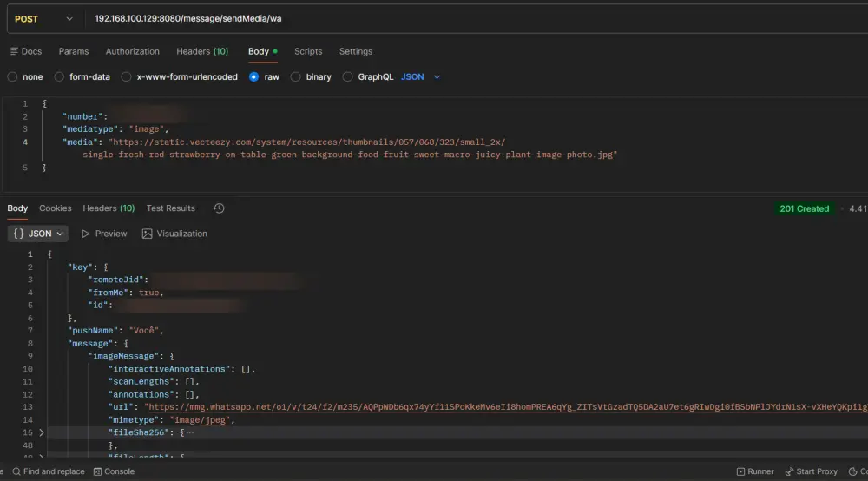The height and width of the screenshot is (481, 868).
Task: Open the Visualization view
Action: pos(174,234)
